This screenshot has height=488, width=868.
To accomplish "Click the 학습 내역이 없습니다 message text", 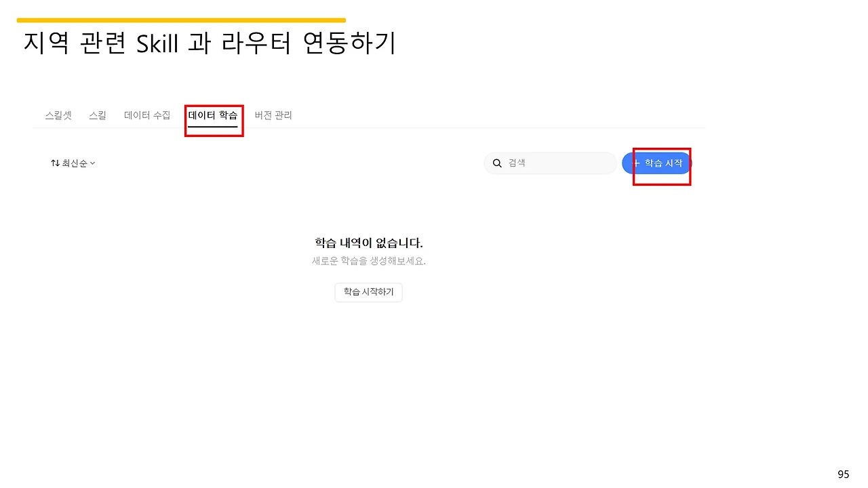I will [x=368, y=243].
